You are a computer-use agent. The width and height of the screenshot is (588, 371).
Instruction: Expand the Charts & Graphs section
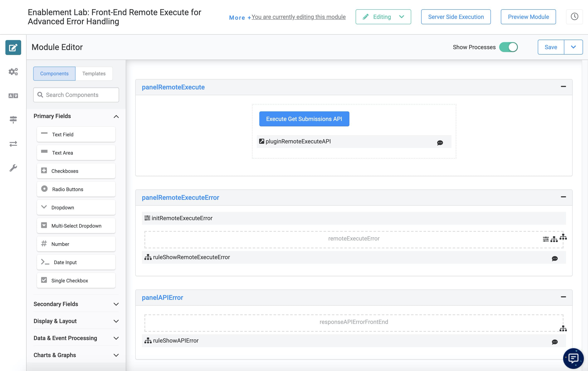(x=116, y=355)
